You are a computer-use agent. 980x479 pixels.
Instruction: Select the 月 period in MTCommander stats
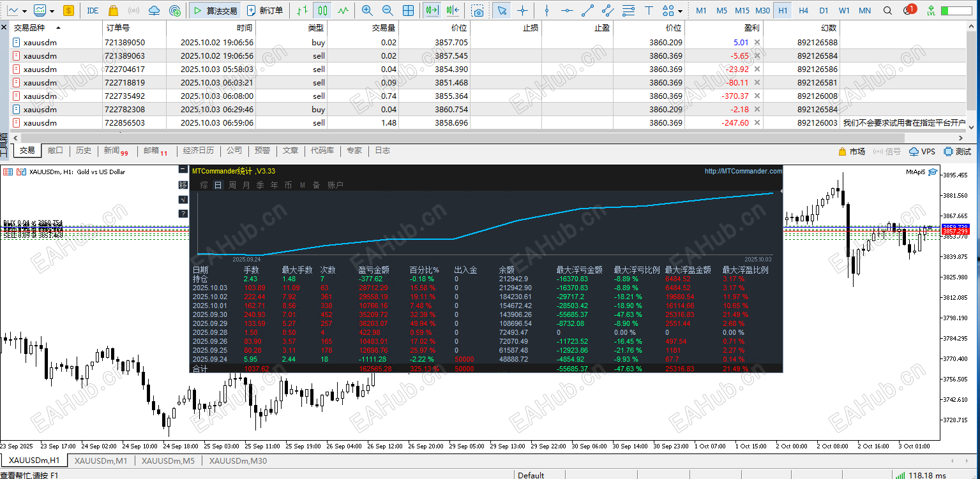[246, 185]
